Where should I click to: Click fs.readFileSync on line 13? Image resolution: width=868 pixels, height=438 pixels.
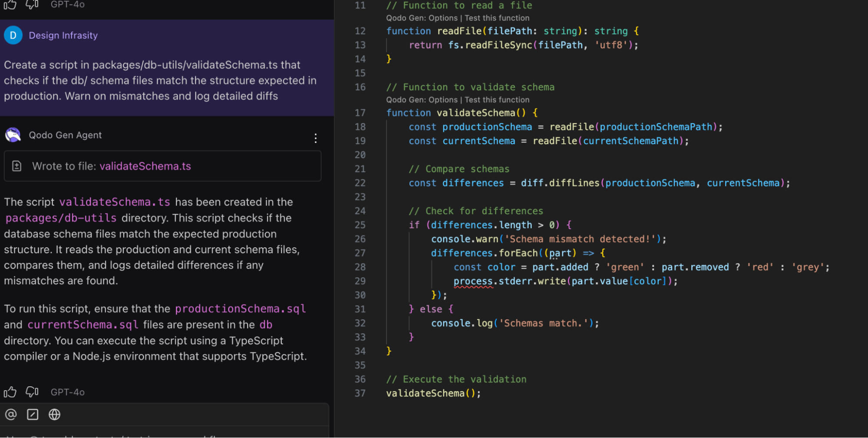tap(490, 45)
